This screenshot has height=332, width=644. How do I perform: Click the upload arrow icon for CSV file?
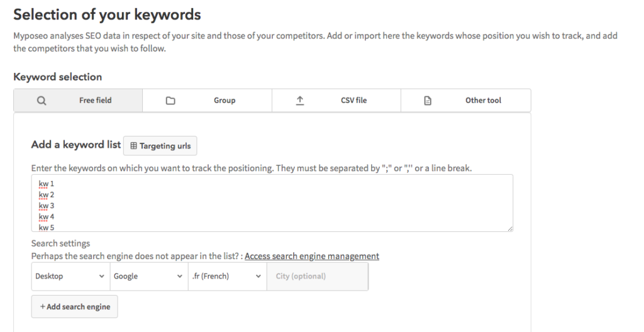(x=300, y=101)
